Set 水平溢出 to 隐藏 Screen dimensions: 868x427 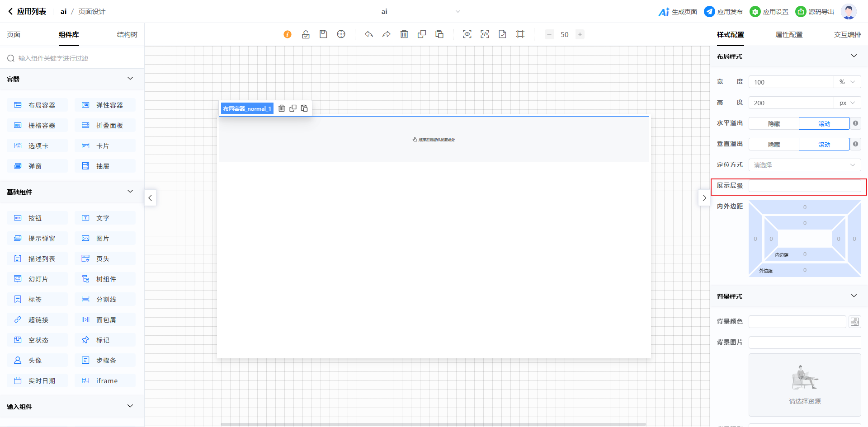(x=774, y=124)
